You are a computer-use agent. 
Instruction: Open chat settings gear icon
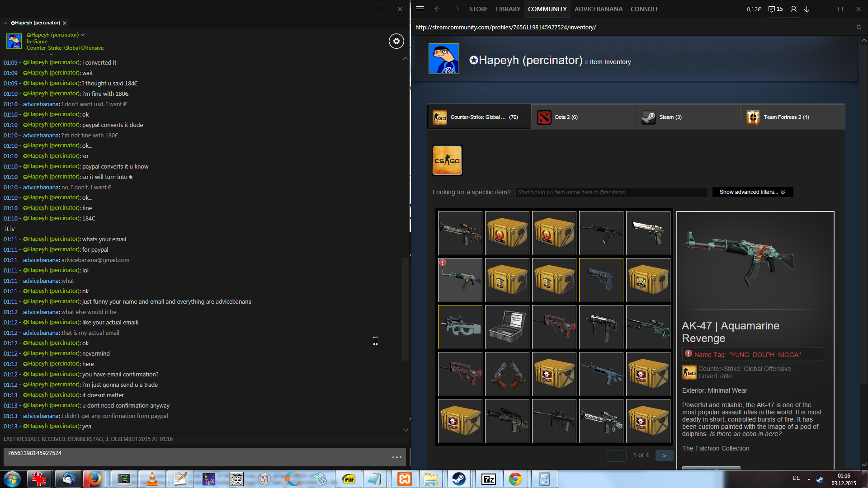[x=396, y=41]
